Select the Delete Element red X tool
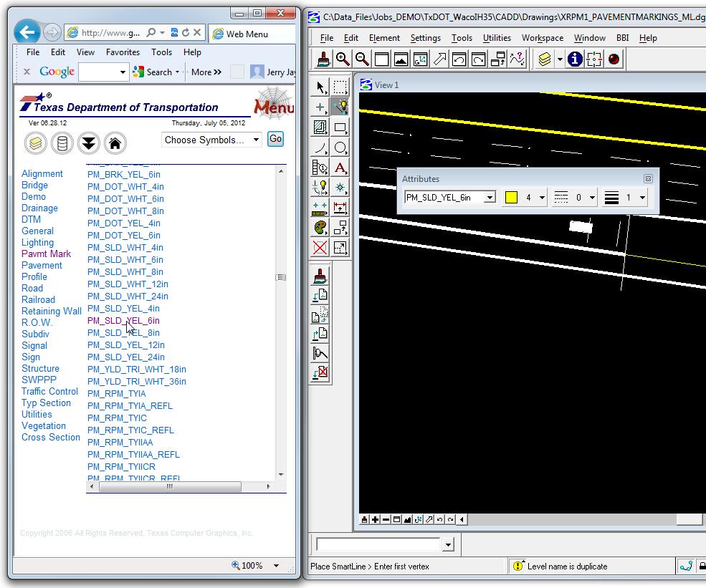 click(320, 247)
